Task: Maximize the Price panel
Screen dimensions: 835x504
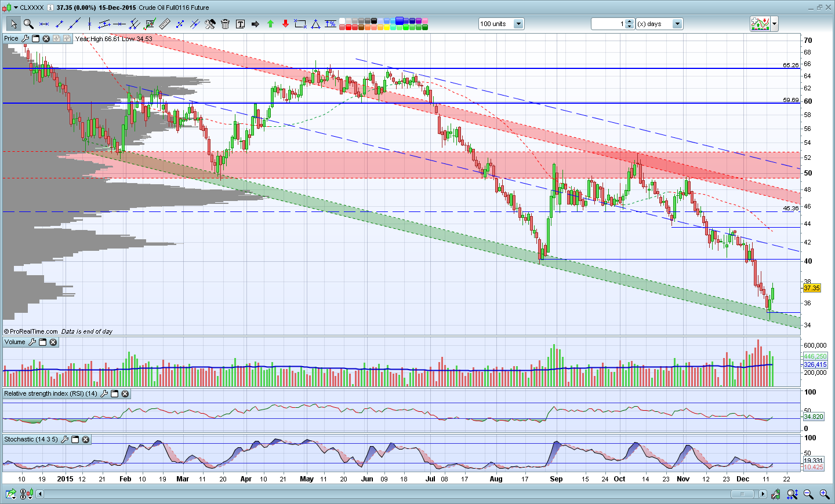Action: pyautogui.click(x=35, y=38)
